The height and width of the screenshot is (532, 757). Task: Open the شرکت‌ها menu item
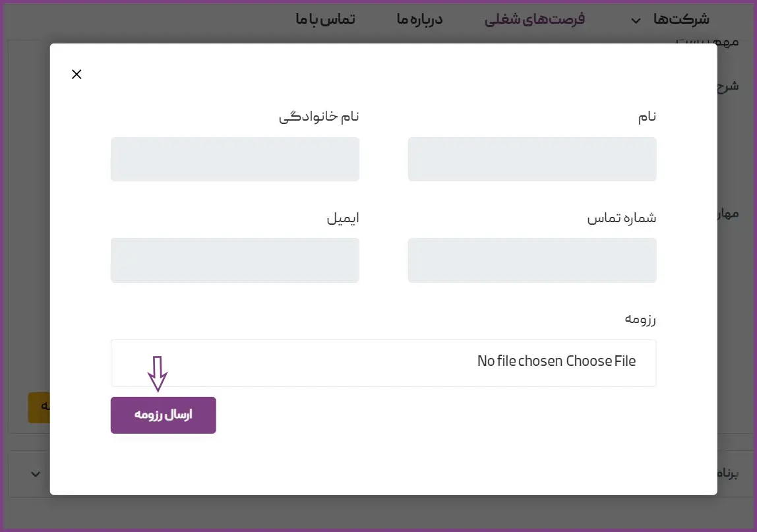click(681, 19)
